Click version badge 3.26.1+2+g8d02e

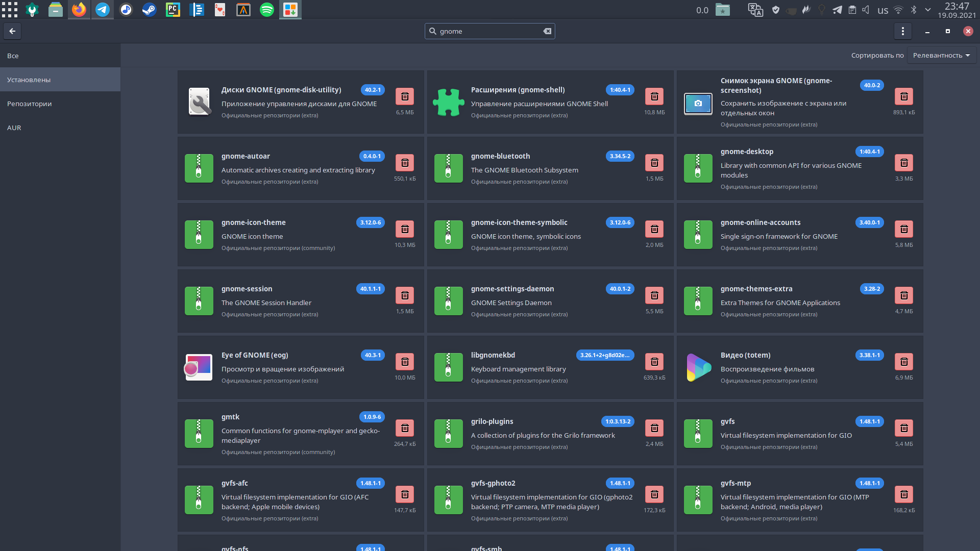[x=605, y=355]
